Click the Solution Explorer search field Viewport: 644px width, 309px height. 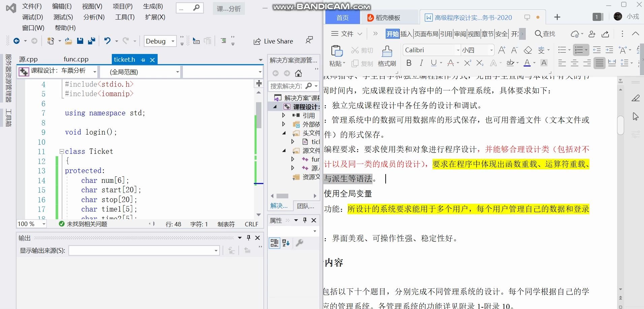[286, 86]
